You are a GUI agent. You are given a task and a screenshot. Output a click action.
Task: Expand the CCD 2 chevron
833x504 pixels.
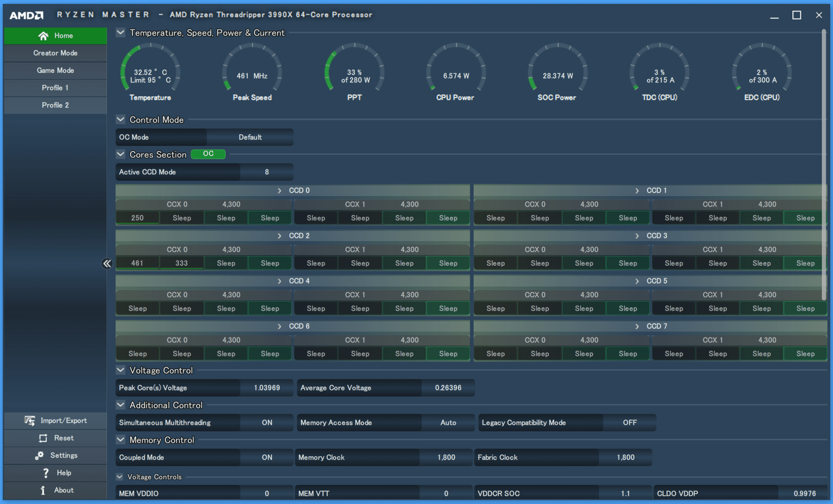click(x=279, y=236)
